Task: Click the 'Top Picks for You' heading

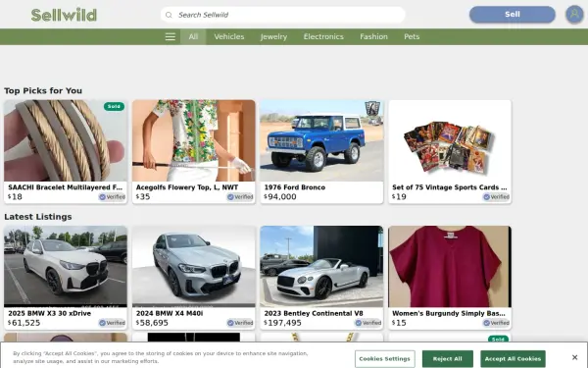Action: tap(43, 91)
